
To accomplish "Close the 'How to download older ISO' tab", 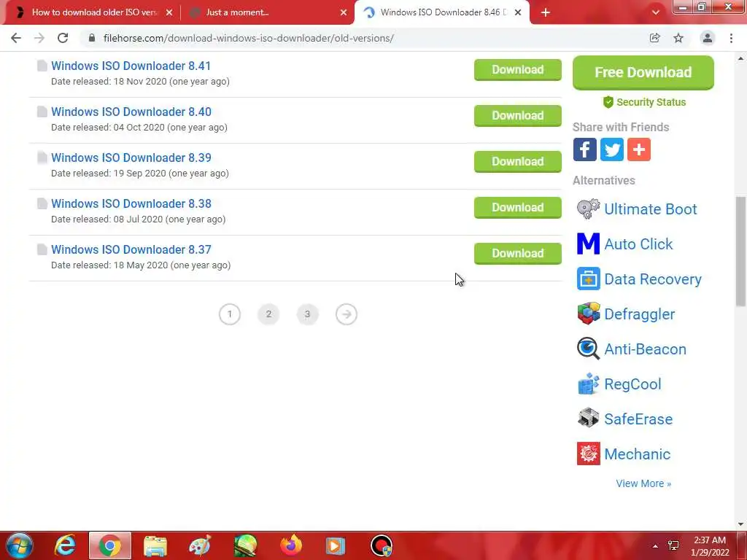I will coord(169,12).
